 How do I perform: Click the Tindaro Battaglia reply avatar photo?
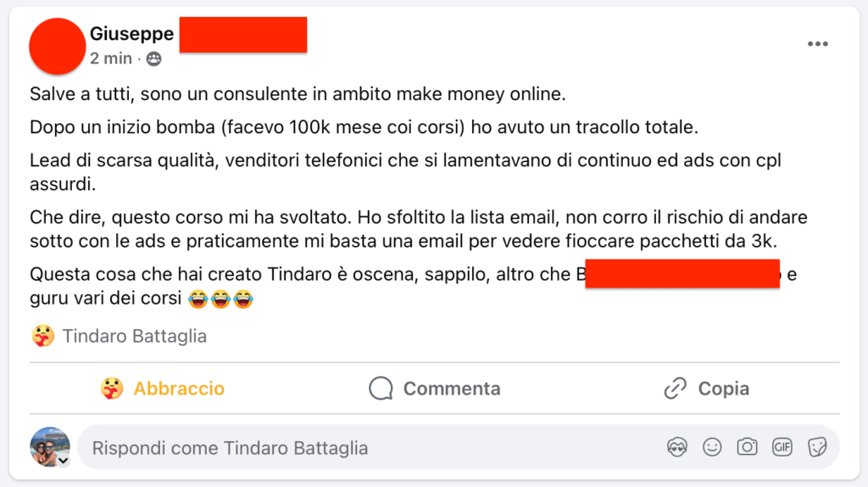[50, 447]
